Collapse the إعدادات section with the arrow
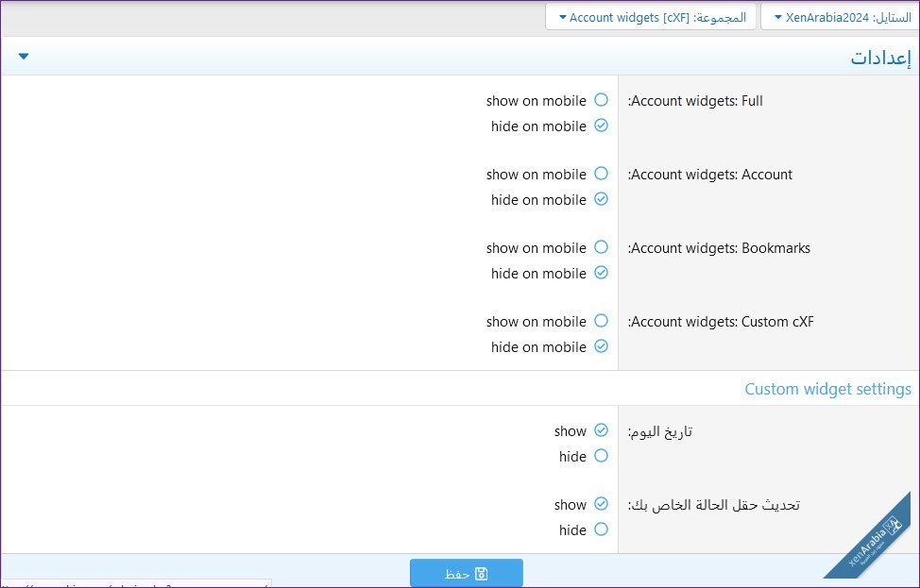 (x=24, y=57)
